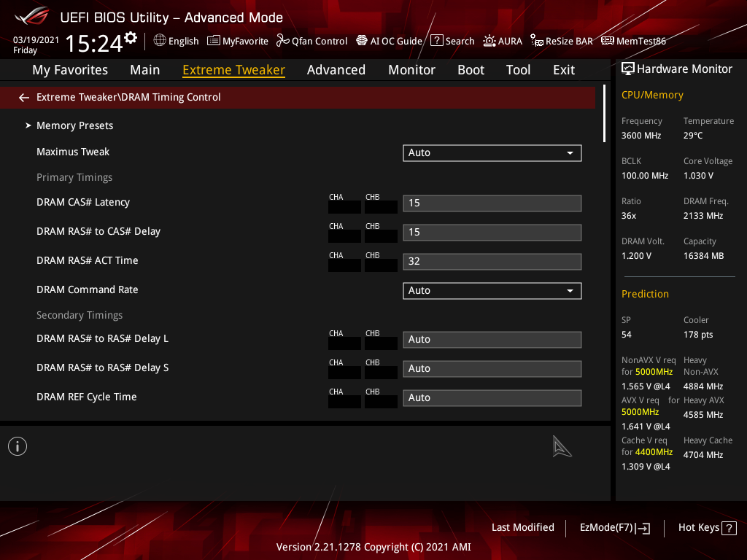Click the DRAM Command Rate label
747x560 pixels.
click(88, 289)
